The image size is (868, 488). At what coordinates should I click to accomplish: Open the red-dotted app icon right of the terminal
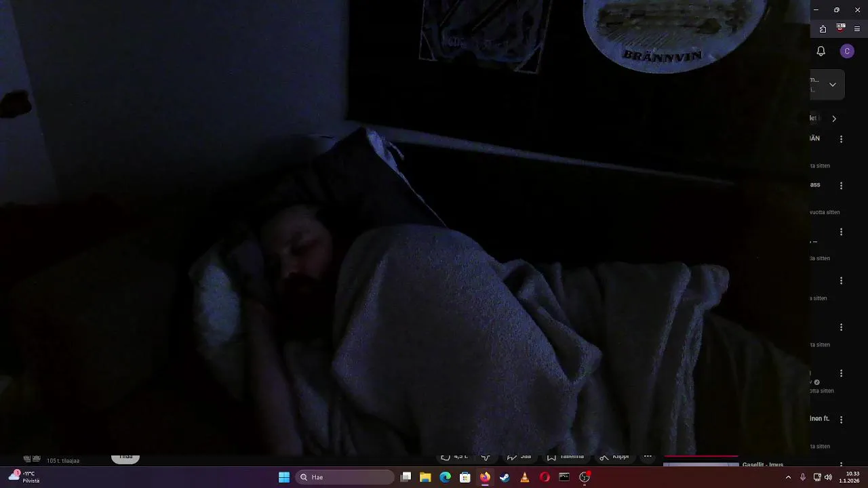pyautogui.click(x=585, y=477)
